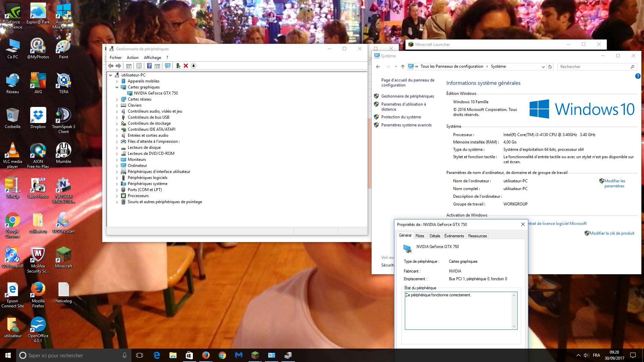Open the Action menu
644x362 pixels.
[132, 58]
